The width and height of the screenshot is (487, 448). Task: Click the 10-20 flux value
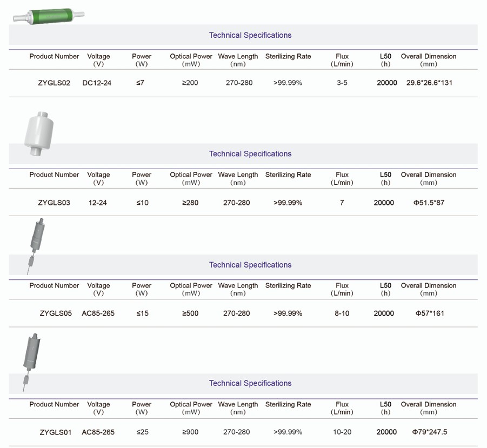[x=342, y=432]
